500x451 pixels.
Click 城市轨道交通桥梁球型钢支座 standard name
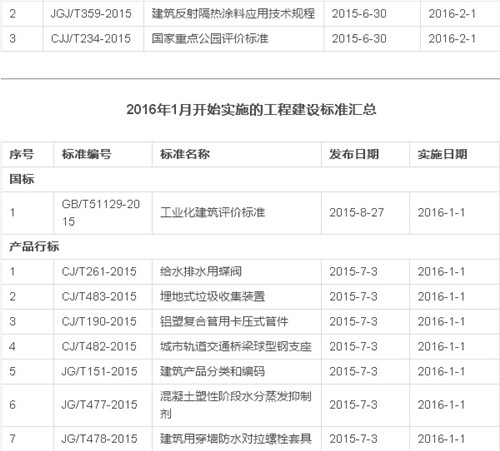[236, 347]
